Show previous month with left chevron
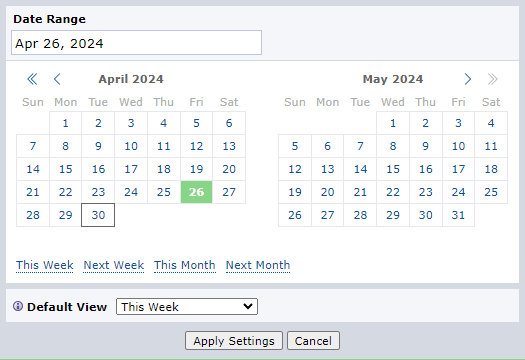The image size is (525, 360). (x=57, y=79)
